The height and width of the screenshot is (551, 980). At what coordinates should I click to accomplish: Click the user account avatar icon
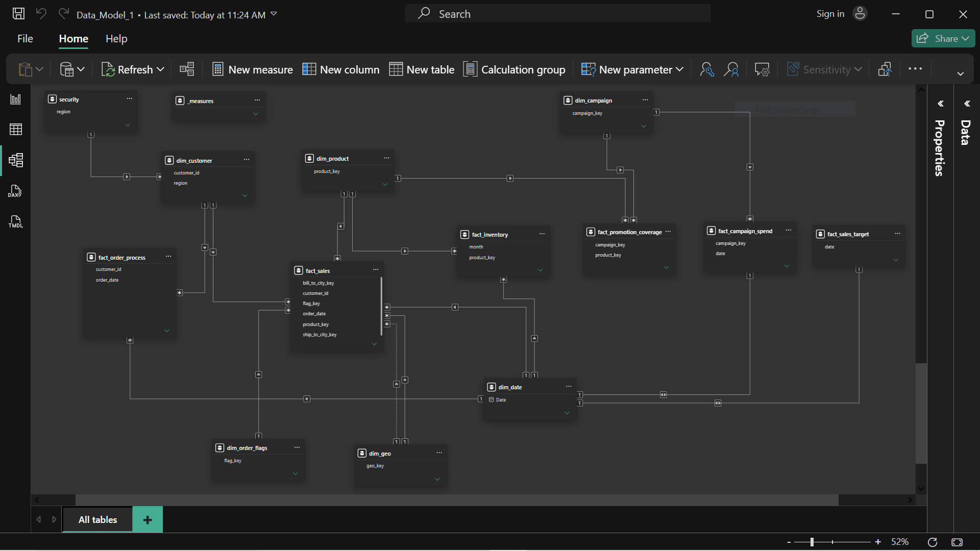click(x=860, y=14)
